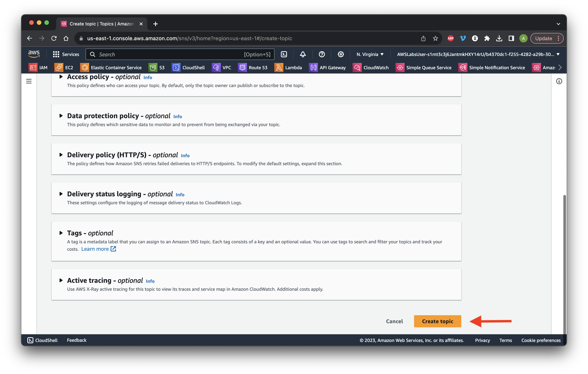The height and width of the screenshot is (374, 588).
Task: Open the Learn more link for tags
Action: [x=98, y=249]
